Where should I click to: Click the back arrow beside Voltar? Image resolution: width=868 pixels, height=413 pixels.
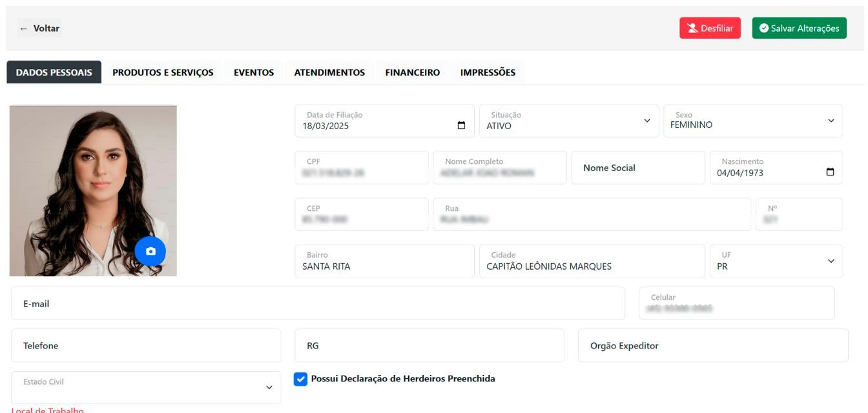pos(23,28)
